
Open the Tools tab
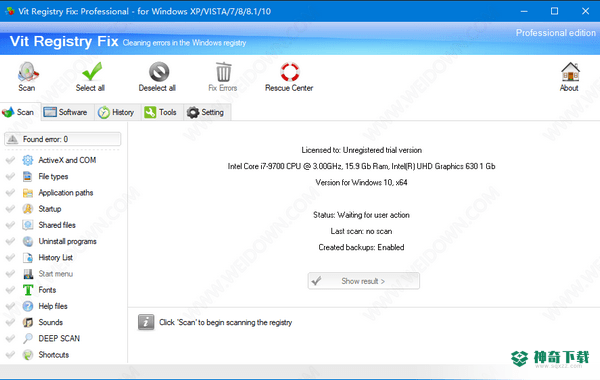click(x=161, y=113)
